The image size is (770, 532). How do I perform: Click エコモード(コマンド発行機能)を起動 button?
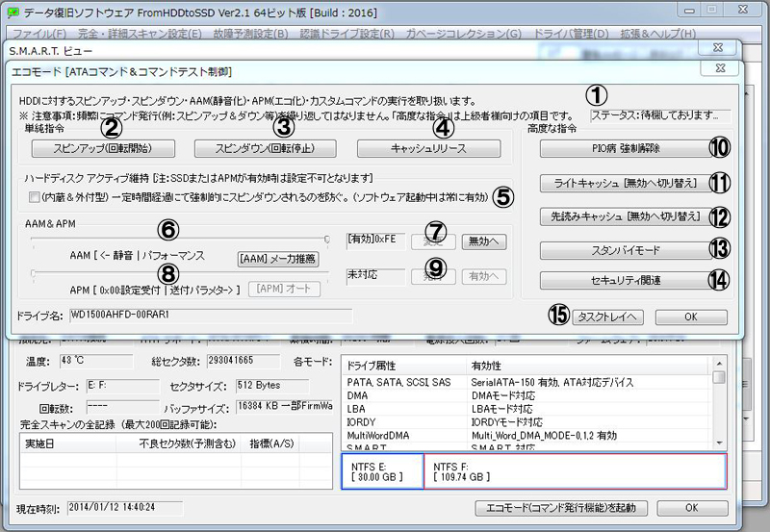[x=561, y=508]
